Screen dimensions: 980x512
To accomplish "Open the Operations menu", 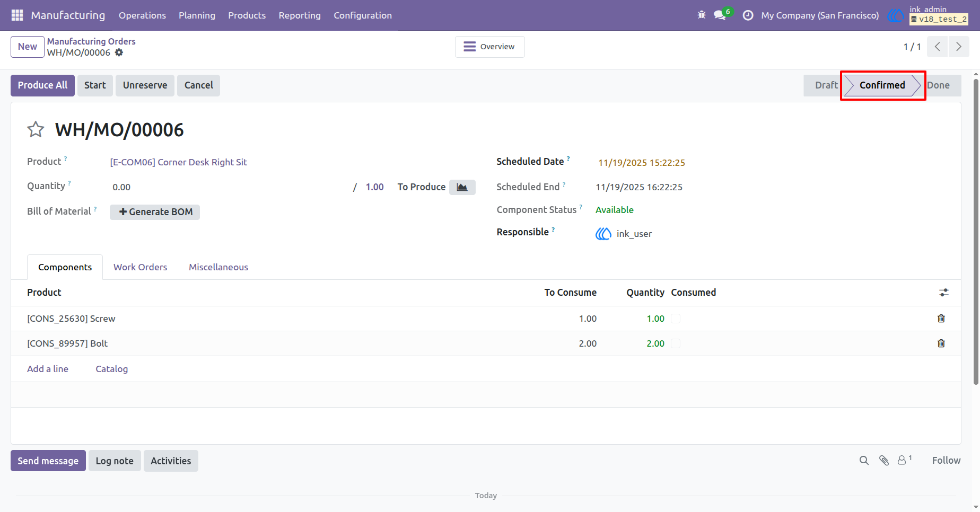I will click(142, 15).
